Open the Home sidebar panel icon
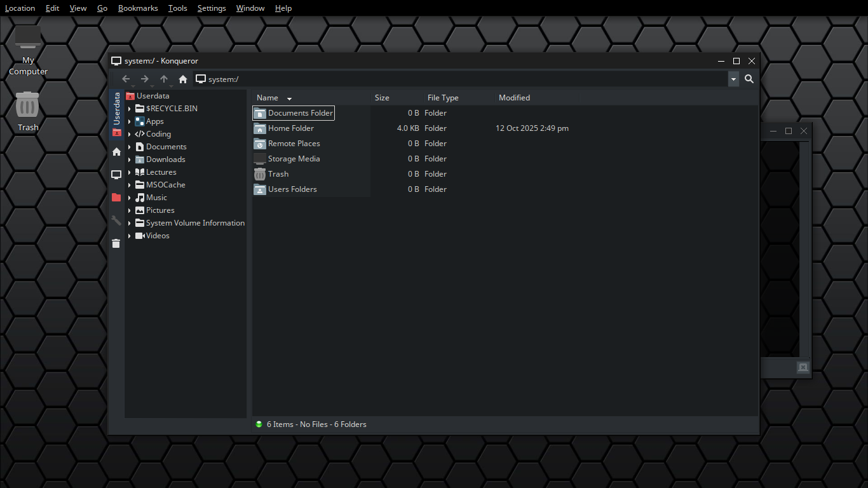This screenshot has height=488, width=868. click(116, 152)
